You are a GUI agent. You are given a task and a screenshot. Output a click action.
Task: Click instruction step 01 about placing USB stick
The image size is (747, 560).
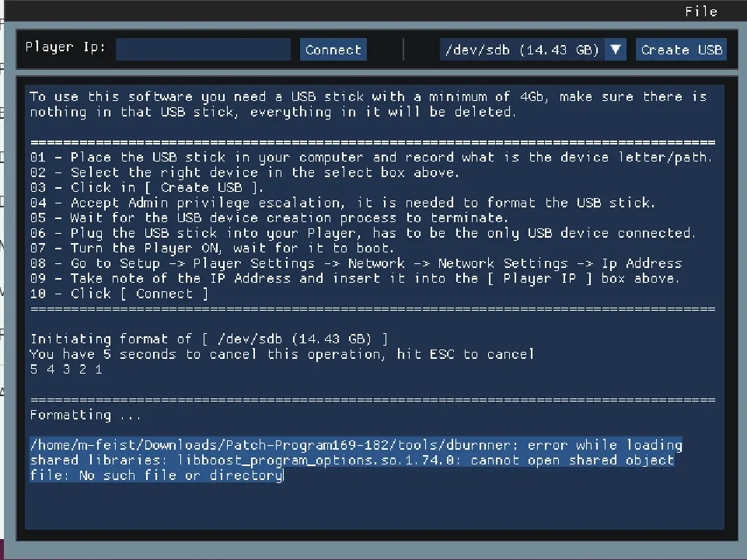[x=371, y=157]
